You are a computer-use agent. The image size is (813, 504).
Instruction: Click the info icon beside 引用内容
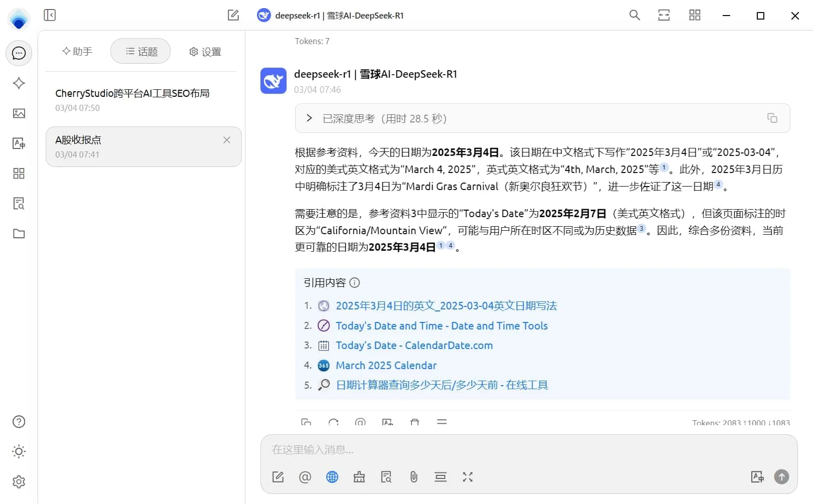click(354, 283)
